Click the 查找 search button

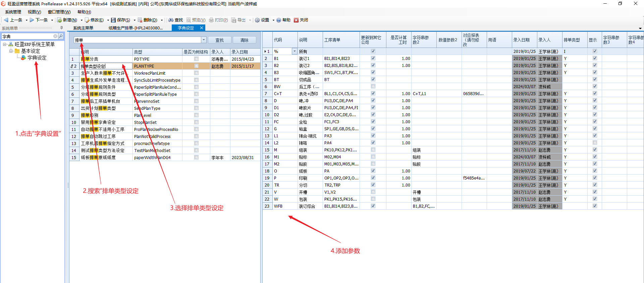[x=219, y=40]
